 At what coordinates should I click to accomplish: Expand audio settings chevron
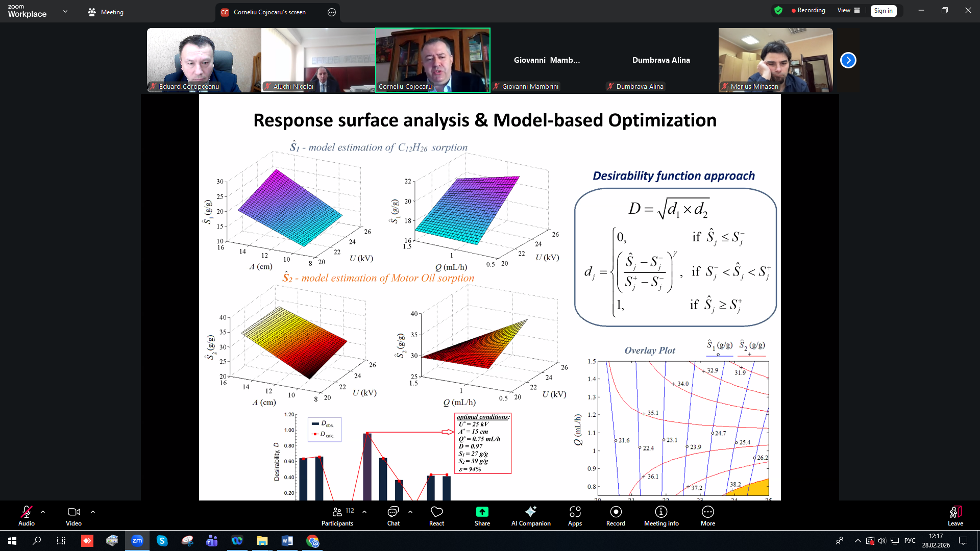click(x=43, y=512)
